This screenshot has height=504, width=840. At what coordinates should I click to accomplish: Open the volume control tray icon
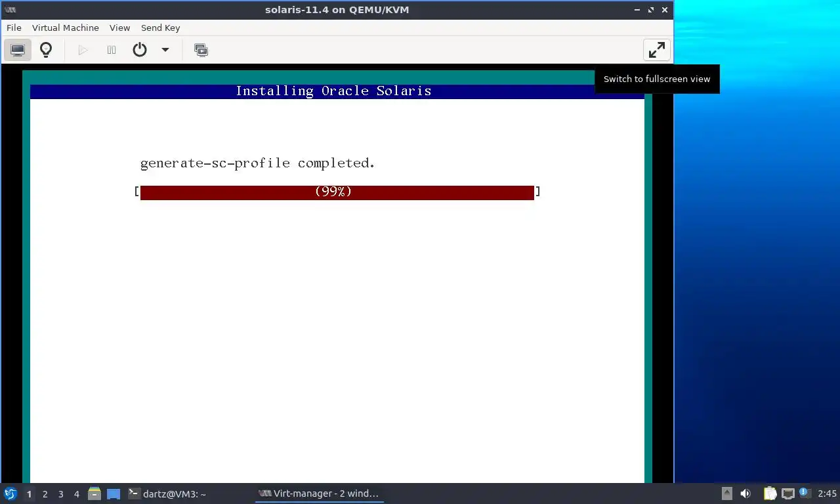coord(745,493)
